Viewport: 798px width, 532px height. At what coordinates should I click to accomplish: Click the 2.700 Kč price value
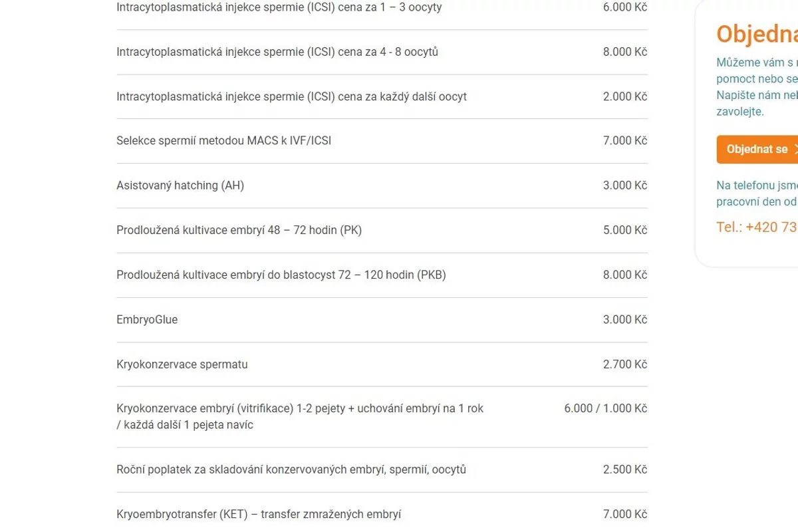tap(625, 364)
